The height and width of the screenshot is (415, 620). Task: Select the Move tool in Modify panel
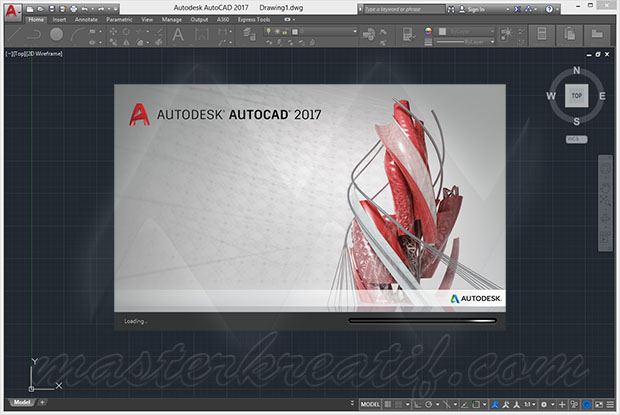click(113, 31)
